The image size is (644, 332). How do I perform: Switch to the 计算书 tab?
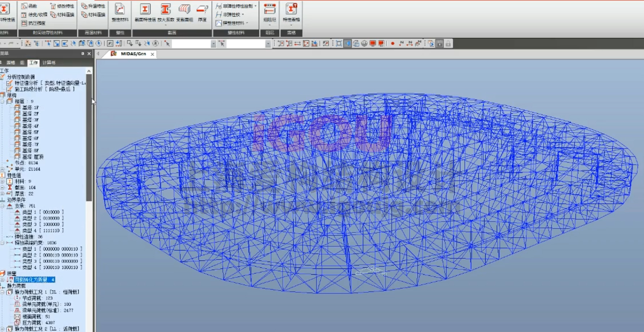click(49, 63)
